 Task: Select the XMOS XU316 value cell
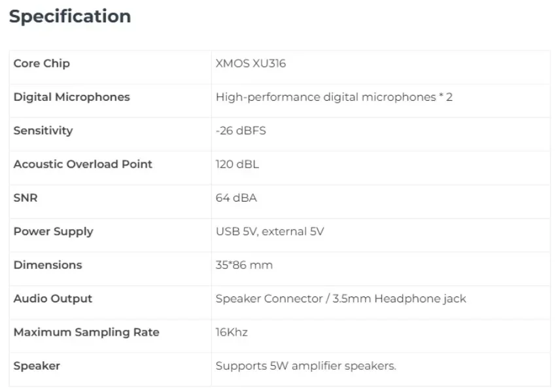tap(251, 63)
